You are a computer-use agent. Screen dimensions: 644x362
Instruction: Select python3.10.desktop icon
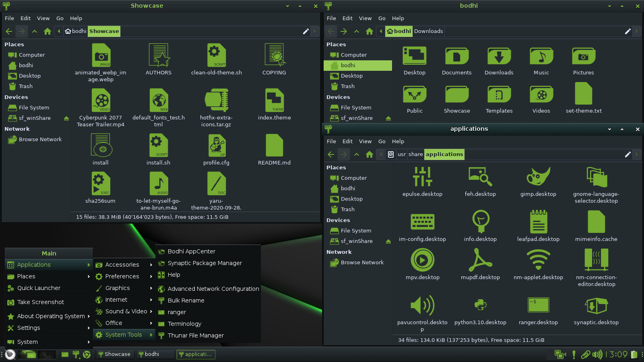pyautogui.click(x=480, y=305)
